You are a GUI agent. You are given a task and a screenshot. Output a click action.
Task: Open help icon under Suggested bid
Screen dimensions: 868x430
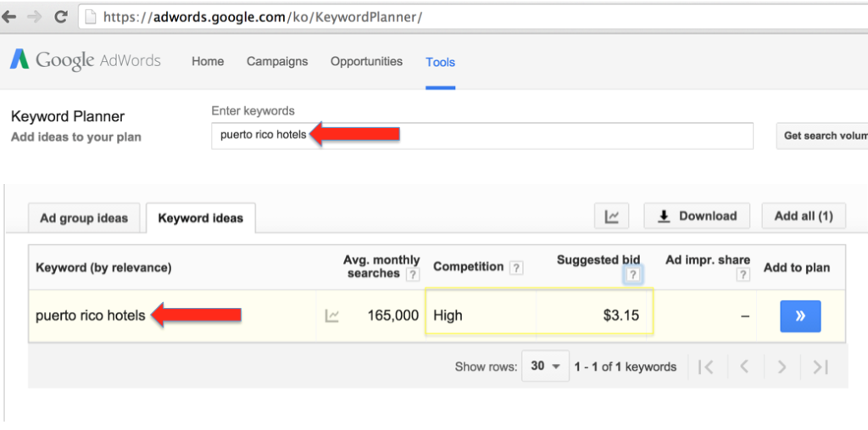pos(633,274)
